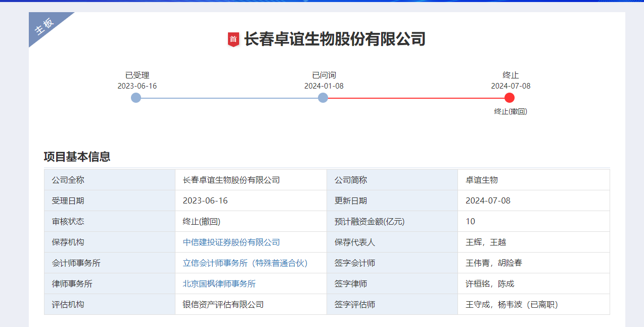This screenshot has width=644, height=327.
Task: Click the 签字评估师 label cell
Action: 392,304
